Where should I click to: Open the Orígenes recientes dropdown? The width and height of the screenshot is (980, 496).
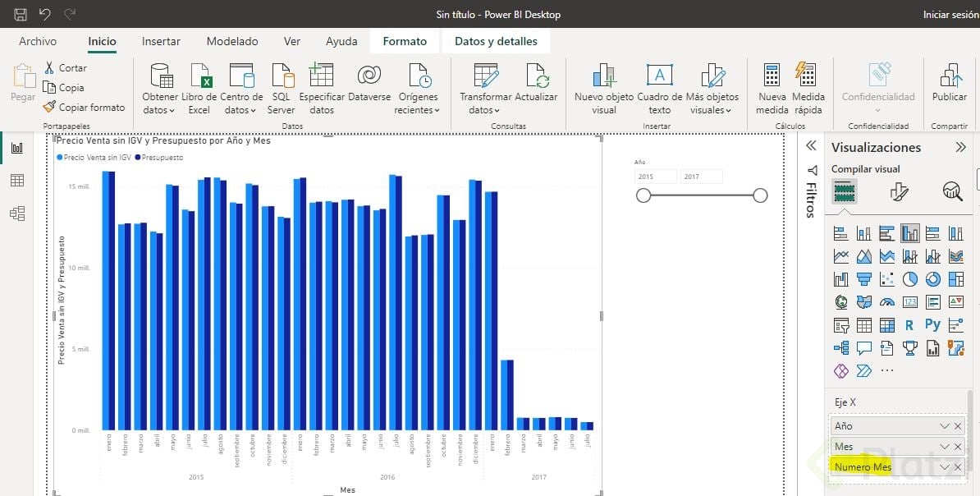(x=418, y=88)
